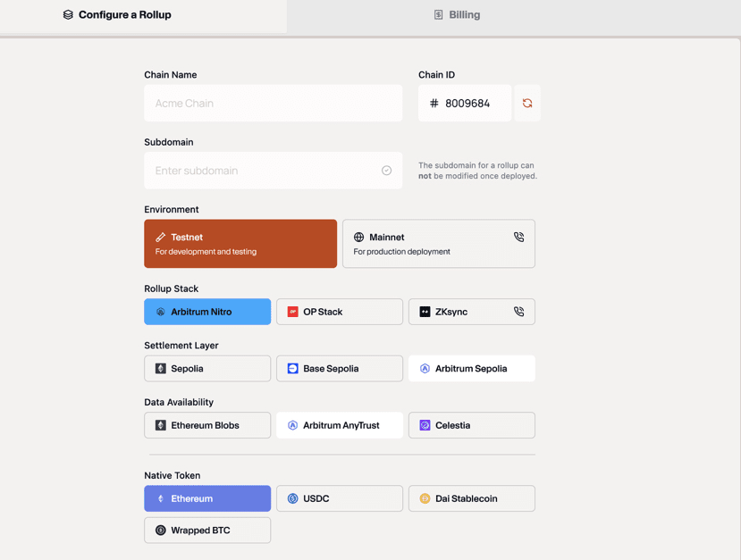
Task: Click the phone icon beside ZKsync
Action: pos(518,312)
